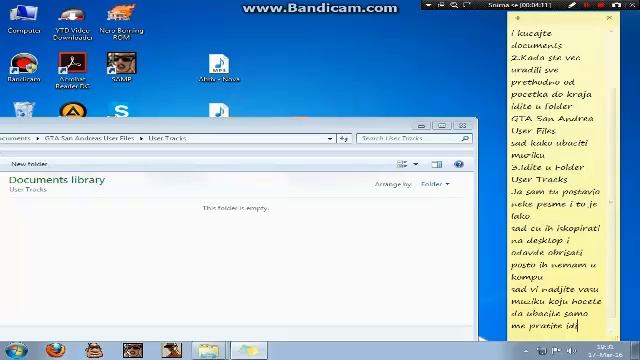Select the second music file on desktop

(219, 110)
